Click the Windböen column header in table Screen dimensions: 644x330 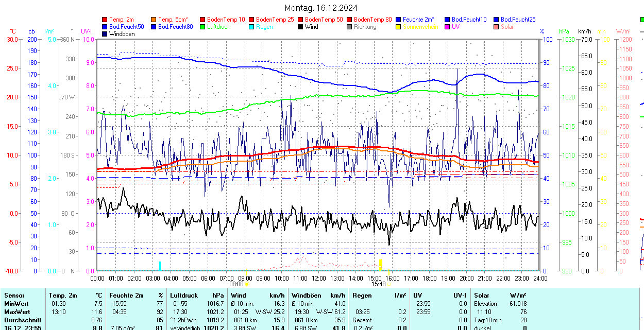point(306,296)
